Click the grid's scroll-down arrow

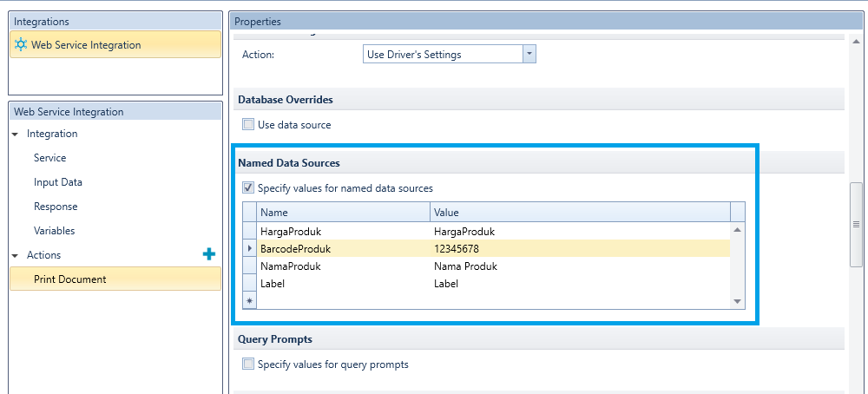point(737,301)
